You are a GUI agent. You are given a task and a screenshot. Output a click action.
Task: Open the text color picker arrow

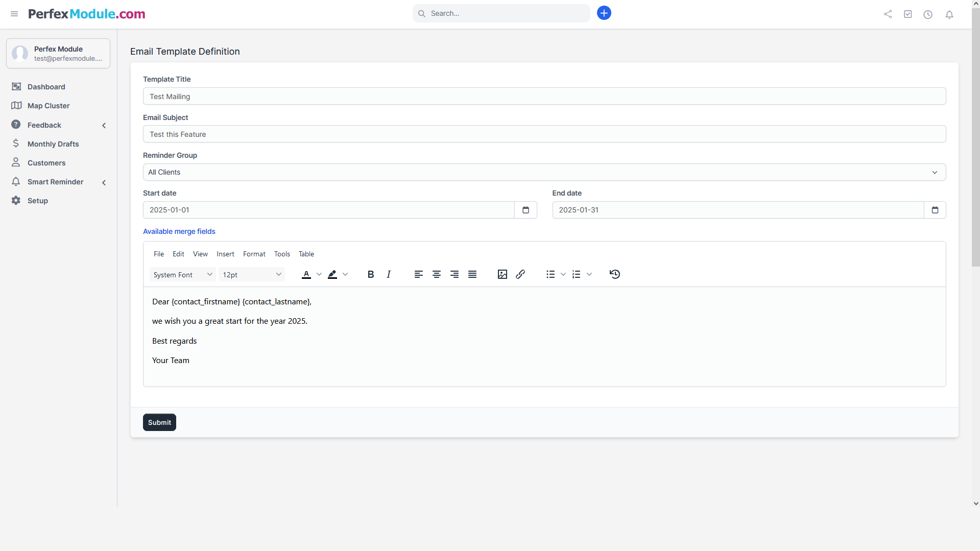(x=319, y=274)
